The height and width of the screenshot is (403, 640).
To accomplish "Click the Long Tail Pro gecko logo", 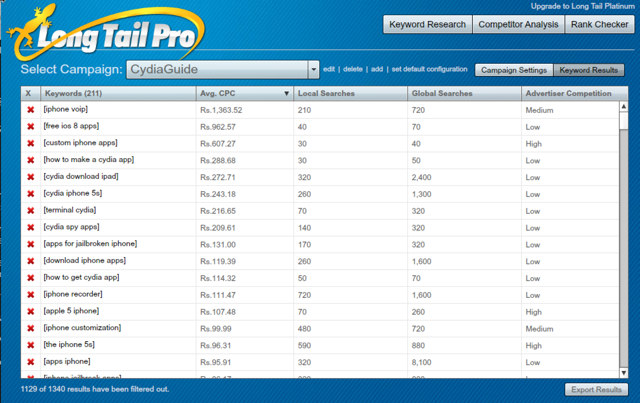I will (106, 33).
